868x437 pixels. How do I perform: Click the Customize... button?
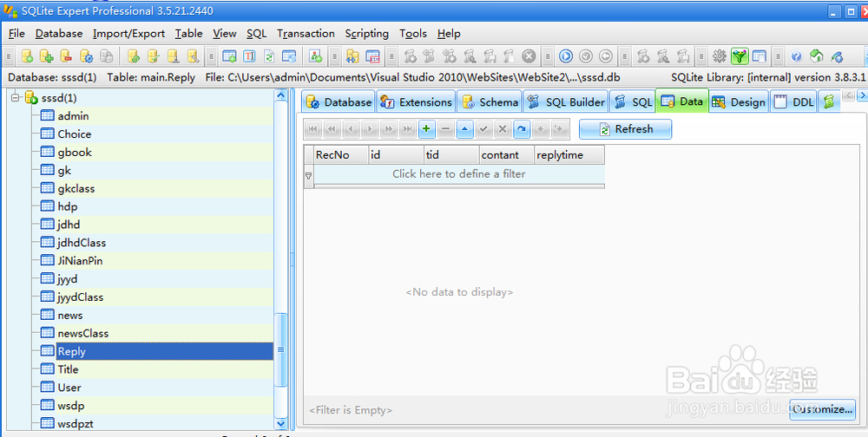click(822, 409)
